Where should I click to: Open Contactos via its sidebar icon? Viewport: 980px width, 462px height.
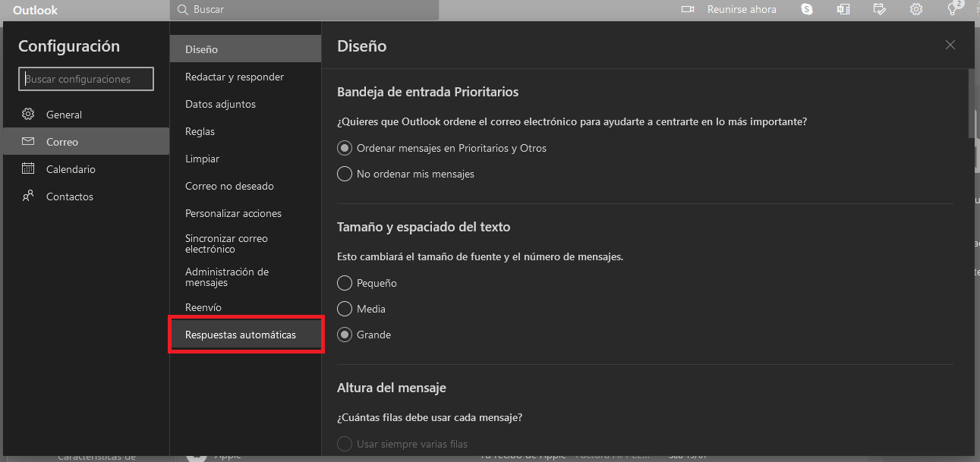pos(28,196)
